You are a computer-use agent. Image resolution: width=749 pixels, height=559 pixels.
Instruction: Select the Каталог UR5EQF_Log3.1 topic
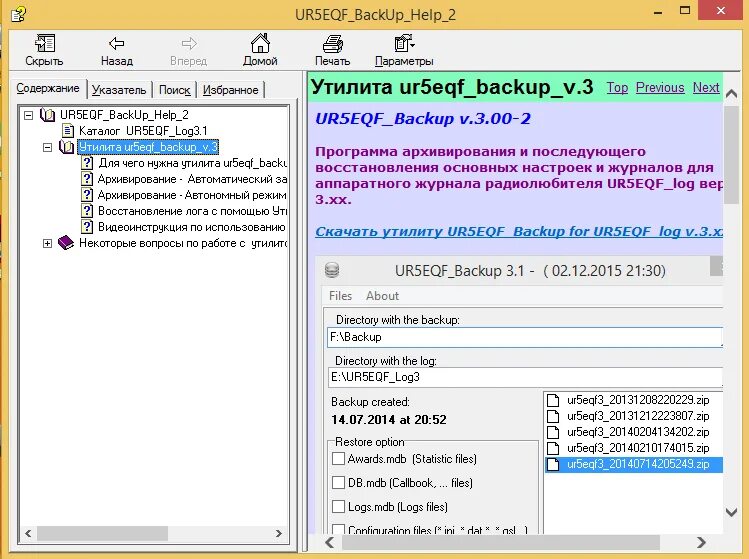143,130
